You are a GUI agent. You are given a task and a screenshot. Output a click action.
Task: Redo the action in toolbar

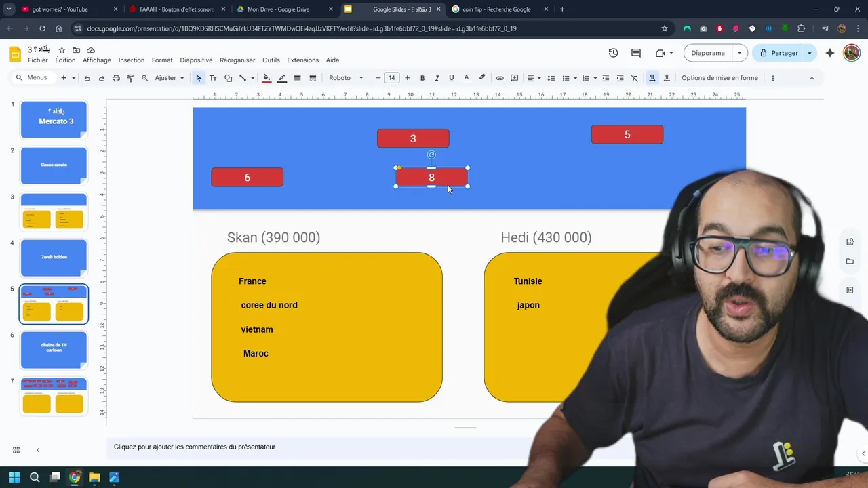[102, 78]
